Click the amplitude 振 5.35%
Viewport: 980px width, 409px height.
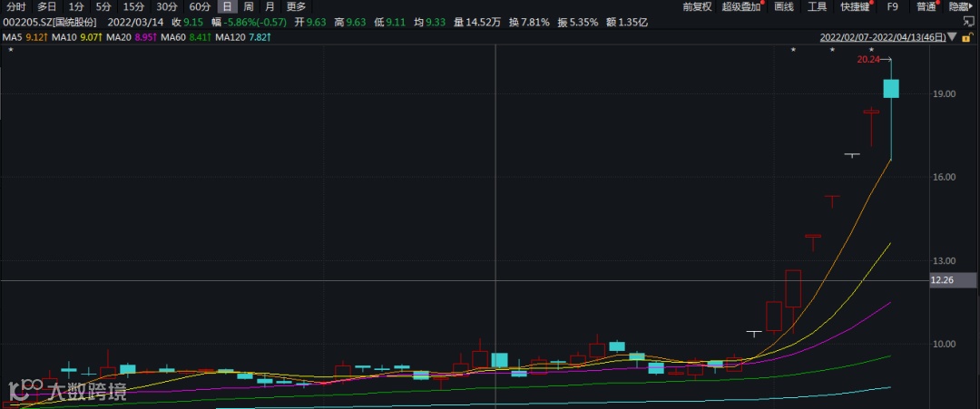pos(577,23)
